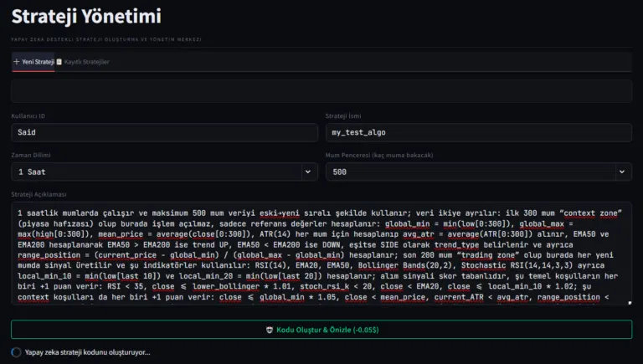Click the status text Yapay zeka strateji kodunu oluşturuyor
The height and width of the screenshot is (364, 643).
click(x=88, y=352)
